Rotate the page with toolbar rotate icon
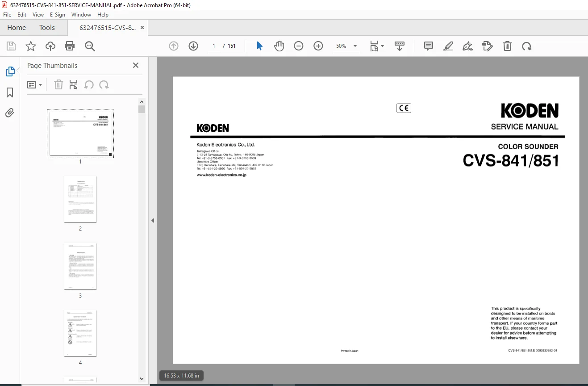The width and height of the screenshot is (588, 386). point(527,46)
